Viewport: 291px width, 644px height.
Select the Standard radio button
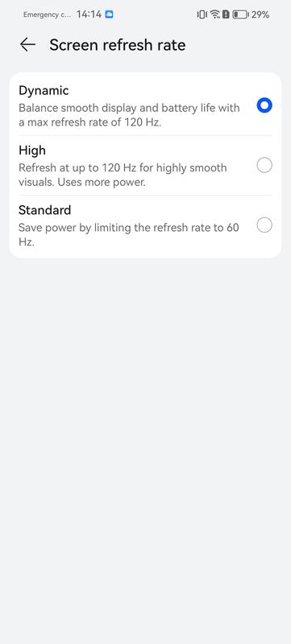264,225
